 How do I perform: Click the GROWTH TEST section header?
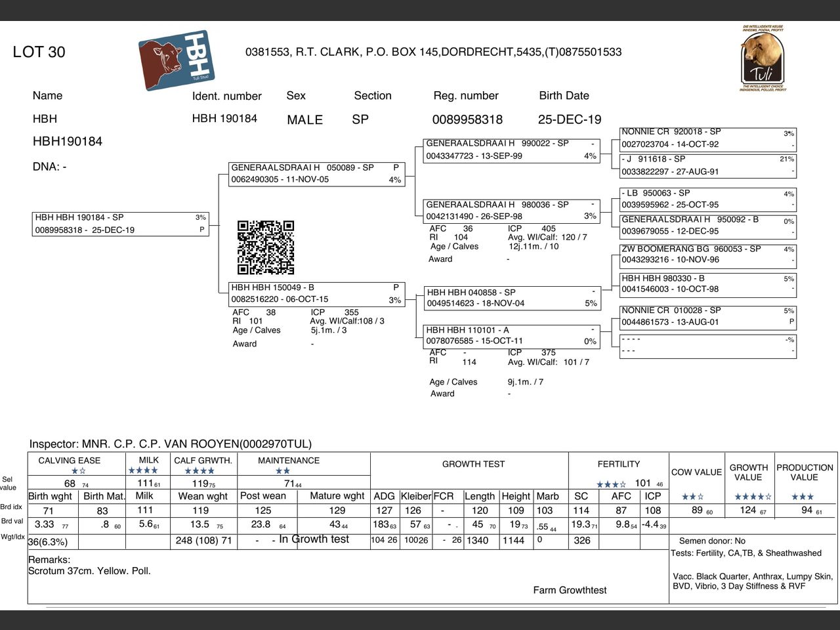click(x=473, y=464)
